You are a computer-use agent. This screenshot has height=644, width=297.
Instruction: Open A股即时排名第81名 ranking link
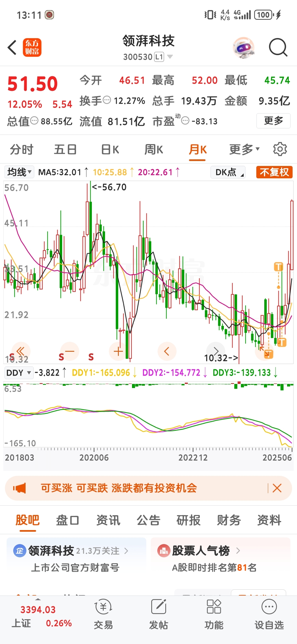214,567
